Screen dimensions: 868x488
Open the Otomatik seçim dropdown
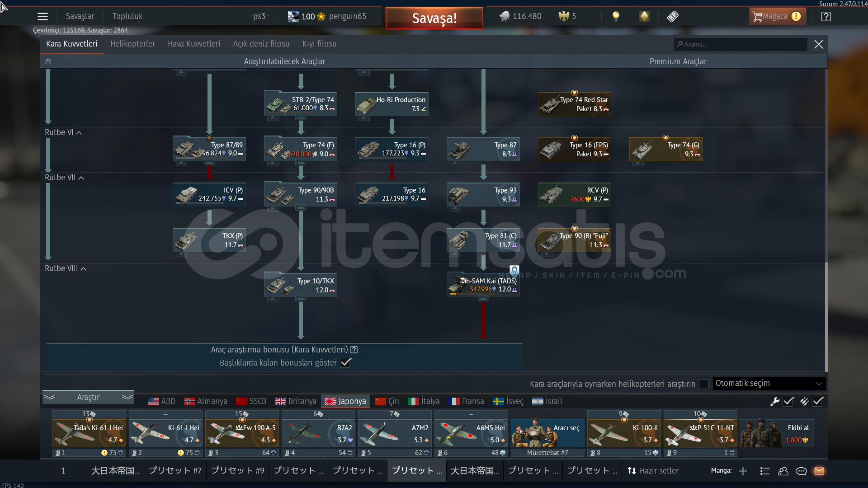point(769,384)
